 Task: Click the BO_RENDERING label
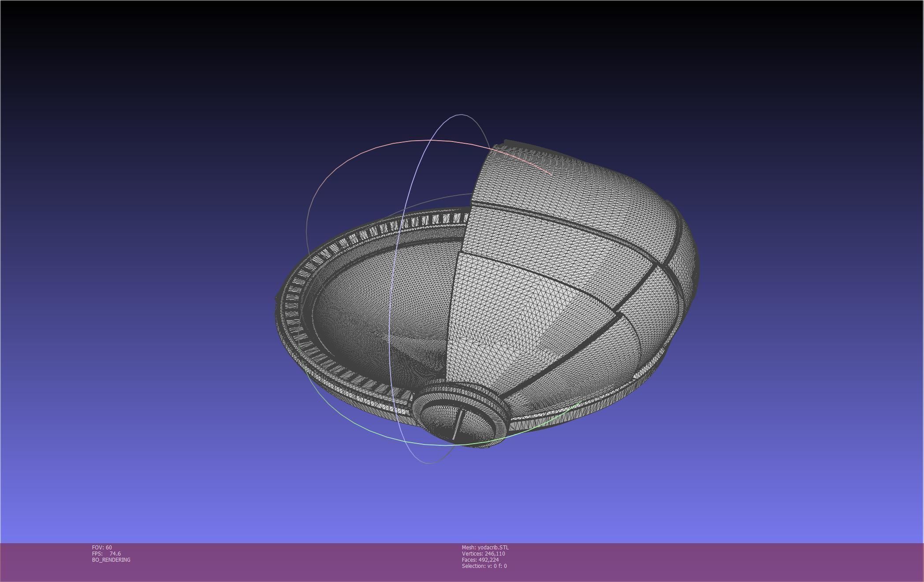(111, 560)
